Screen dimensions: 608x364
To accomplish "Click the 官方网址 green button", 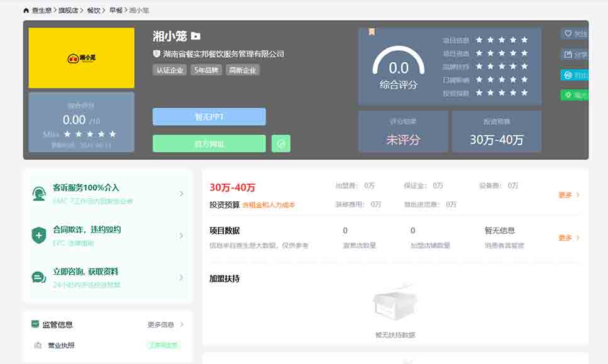I will coord(209,144).
